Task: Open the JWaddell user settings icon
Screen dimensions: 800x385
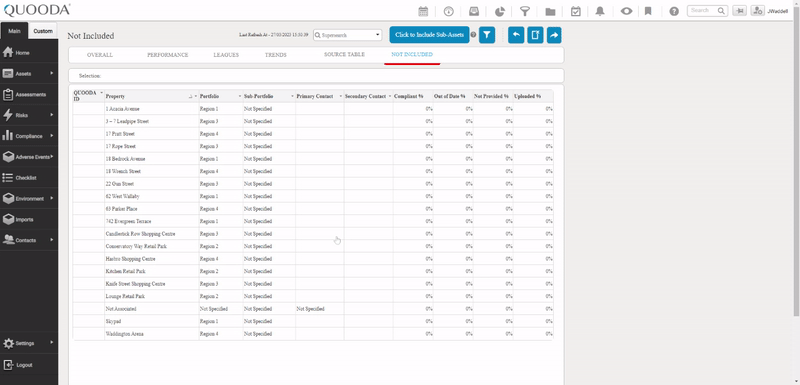Action: click(757, 11)
